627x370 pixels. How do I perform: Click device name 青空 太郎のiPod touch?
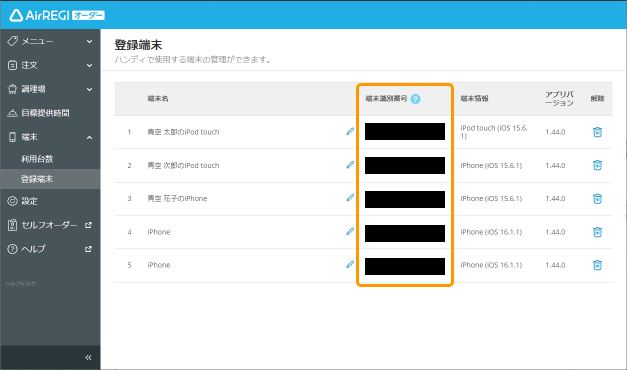(x=183, y=132)
